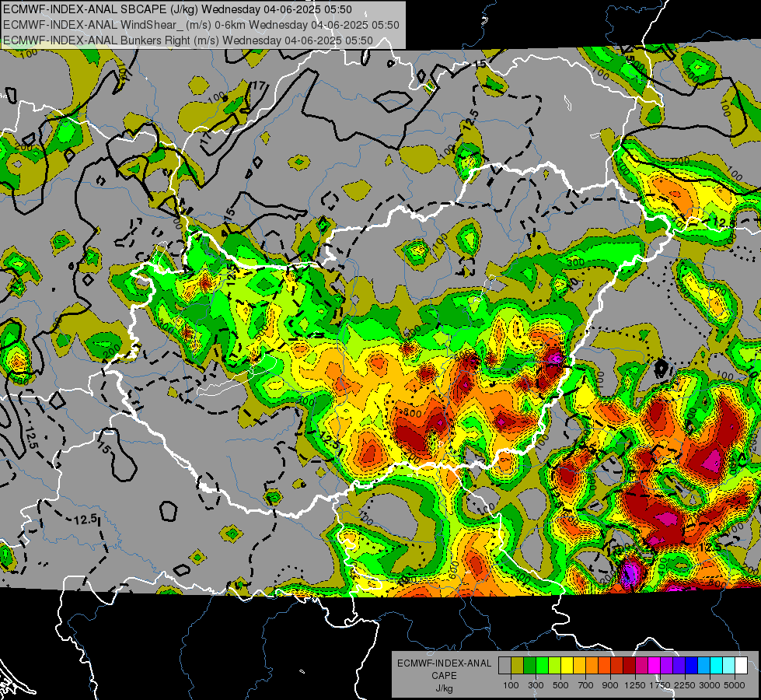Viewport: 761px width, 700px height.
Task: Select the violet-indigo legend swatch before 2250
Action: coord(679,666)
